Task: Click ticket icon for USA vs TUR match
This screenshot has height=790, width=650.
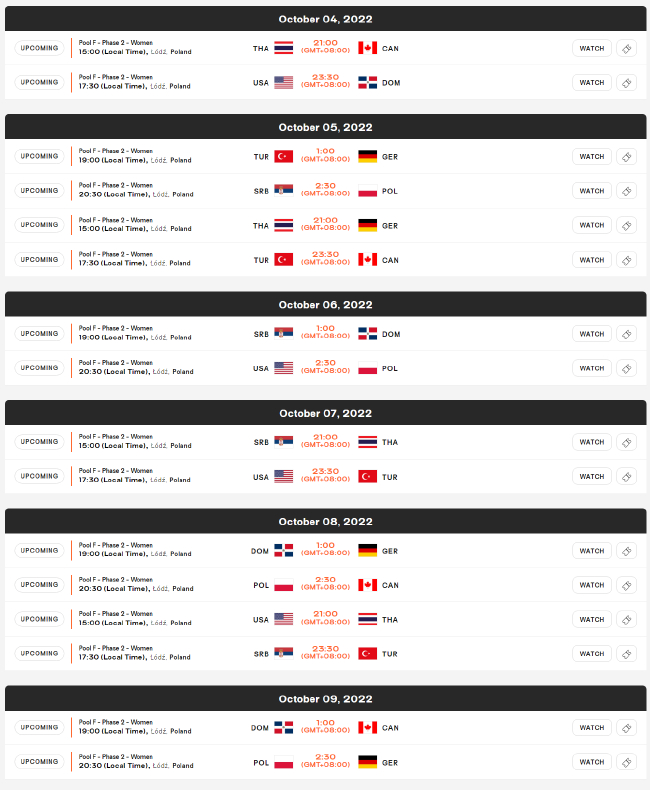Action: point(626,477)
